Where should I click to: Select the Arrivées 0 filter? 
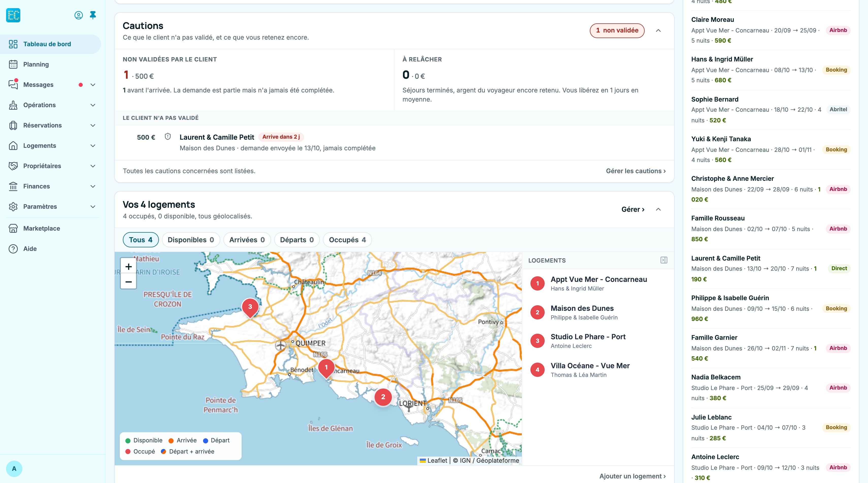[247, 240]
